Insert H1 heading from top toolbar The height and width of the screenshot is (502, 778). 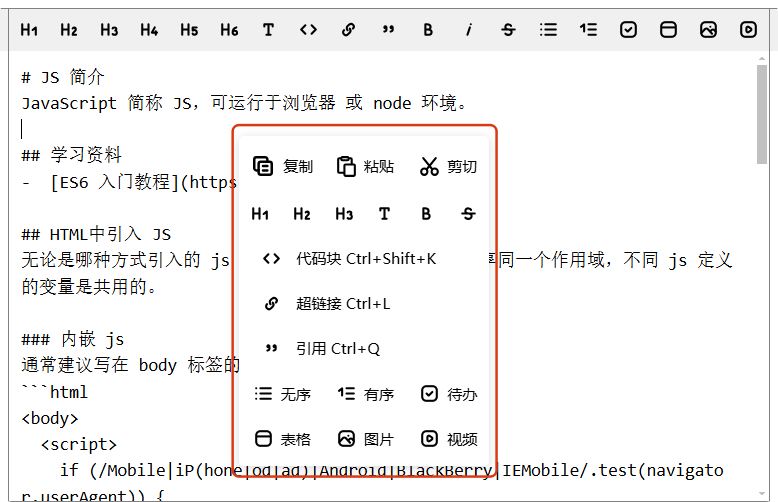(x=29, y=30)
